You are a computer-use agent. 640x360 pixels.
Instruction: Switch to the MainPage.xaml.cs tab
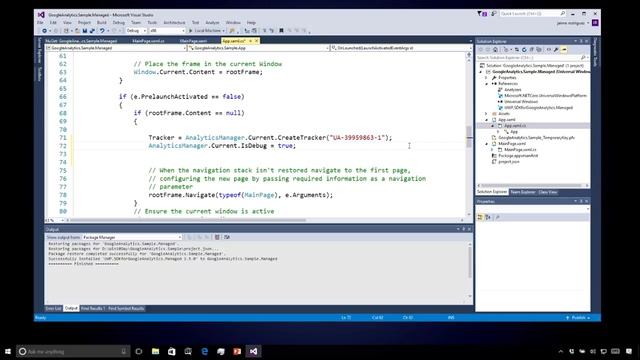[149, 41]
